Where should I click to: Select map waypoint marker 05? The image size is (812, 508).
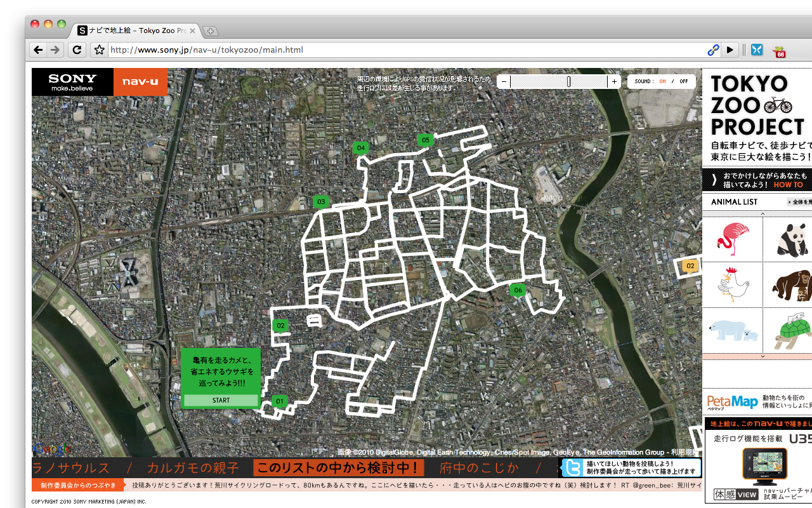tap(425, 140)
